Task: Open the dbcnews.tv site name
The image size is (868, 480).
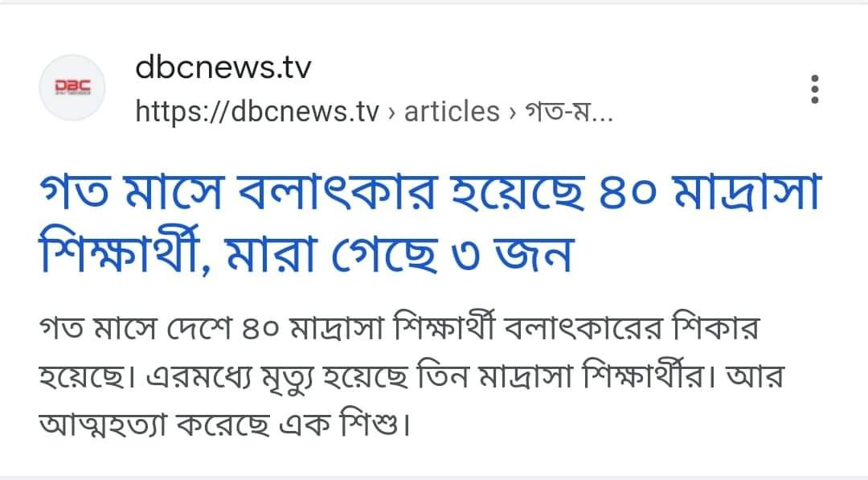Action: [x=223, y=68]
